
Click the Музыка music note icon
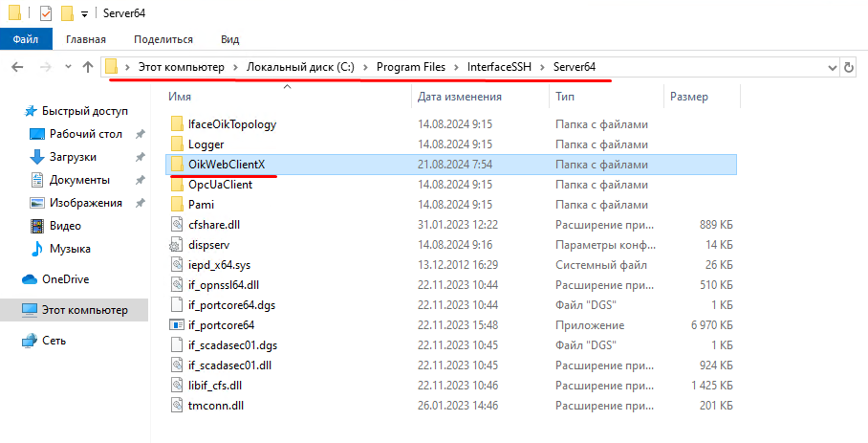pos(38,249)
